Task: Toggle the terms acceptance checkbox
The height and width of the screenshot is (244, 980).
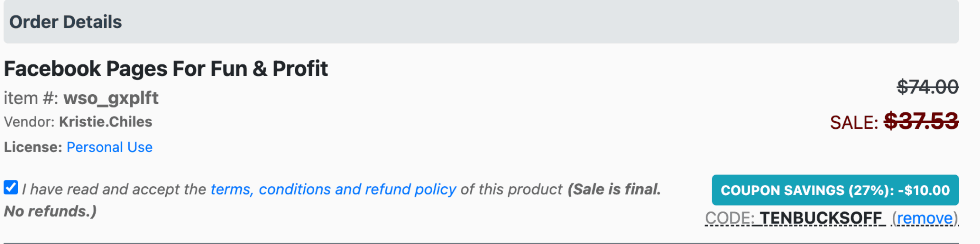Action: (x=11, y=187)
